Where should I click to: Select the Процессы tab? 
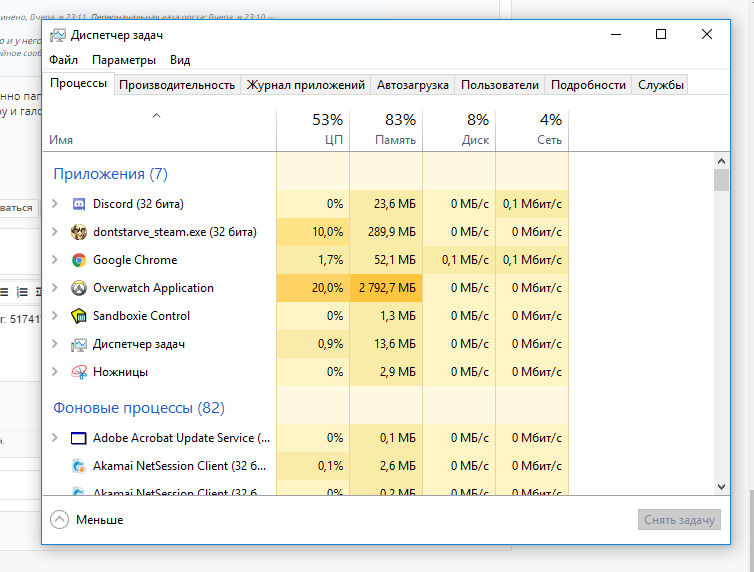78,83
